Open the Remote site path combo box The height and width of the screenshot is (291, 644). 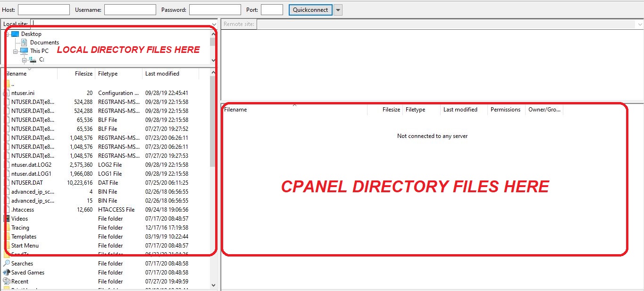(x=450, y=24)
